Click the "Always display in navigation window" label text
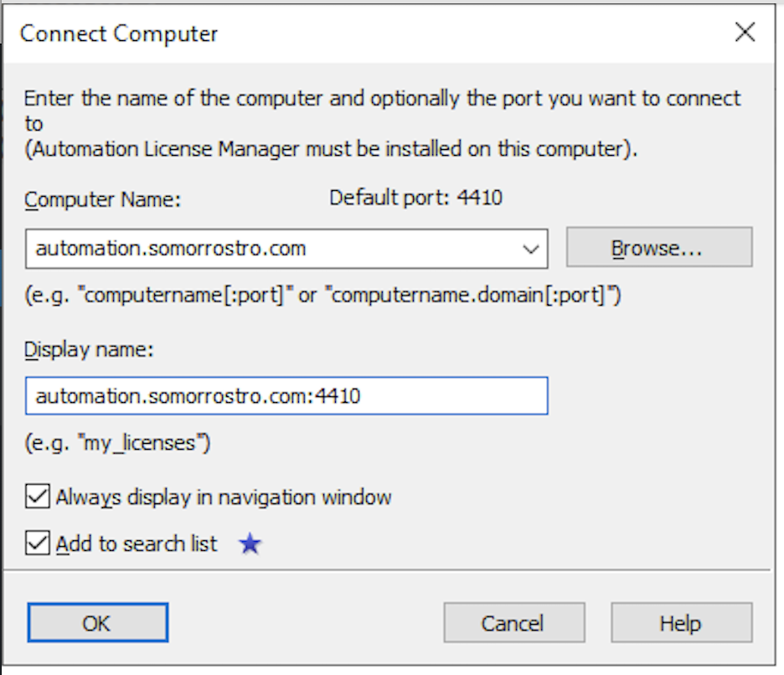Screen dimensions: 784x675 tap(224, 497)
